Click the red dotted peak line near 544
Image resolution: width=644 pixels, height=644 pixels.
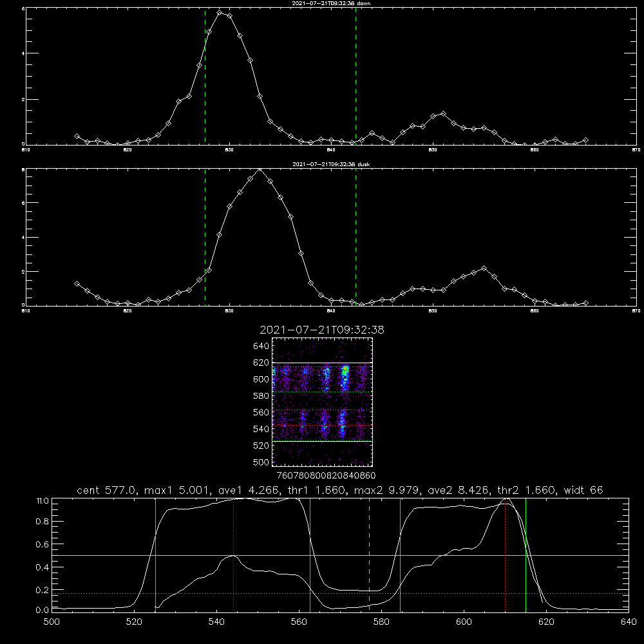(x=233, y=554)
